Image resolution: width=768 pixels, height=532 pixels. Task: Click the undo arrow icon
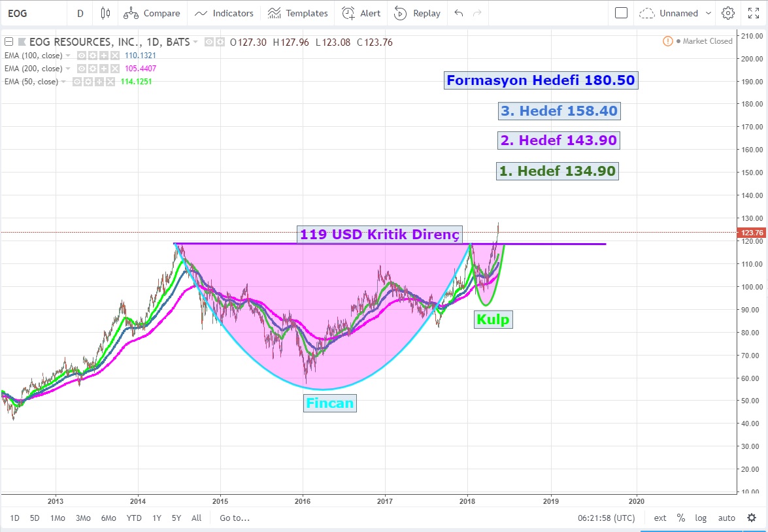pos(458,13)
